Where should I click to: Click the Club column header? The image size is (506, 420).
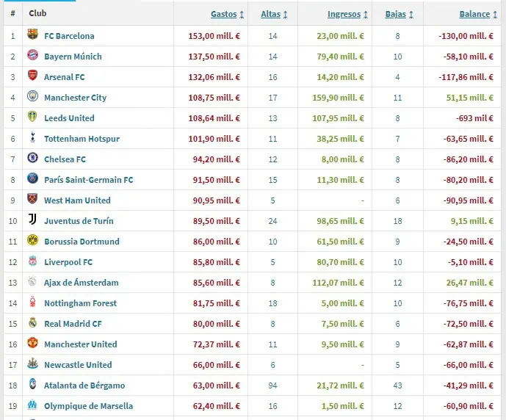click(x=37, y=13)
